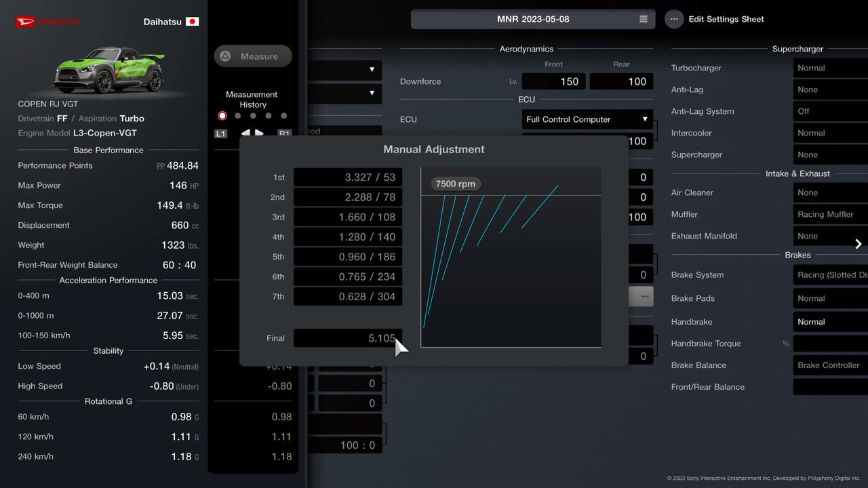The image size is (868, 488).
Task: Select the 1st gear ratio field
Action: pyautogui.click(x=348, y=178)
